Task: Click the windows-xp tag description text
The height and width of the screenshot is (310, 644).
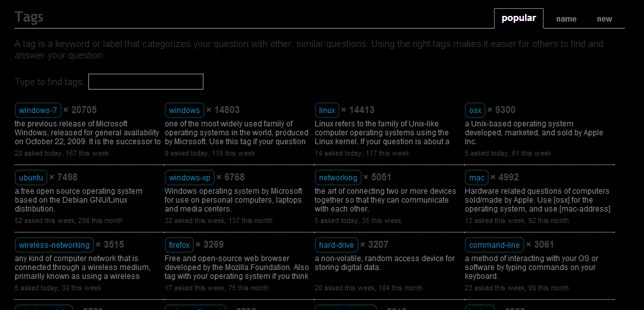Action: click(233, 200)
